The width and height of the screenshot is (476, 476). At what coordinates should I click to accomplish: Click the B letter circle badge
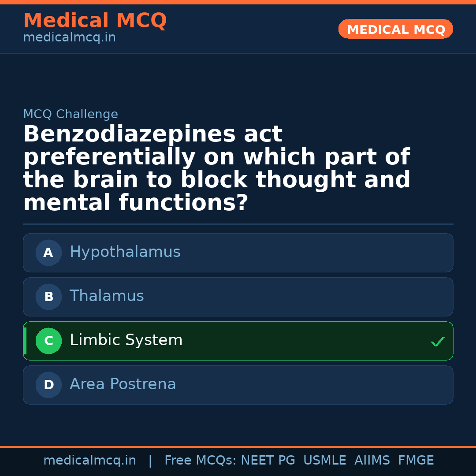[48, 297]
